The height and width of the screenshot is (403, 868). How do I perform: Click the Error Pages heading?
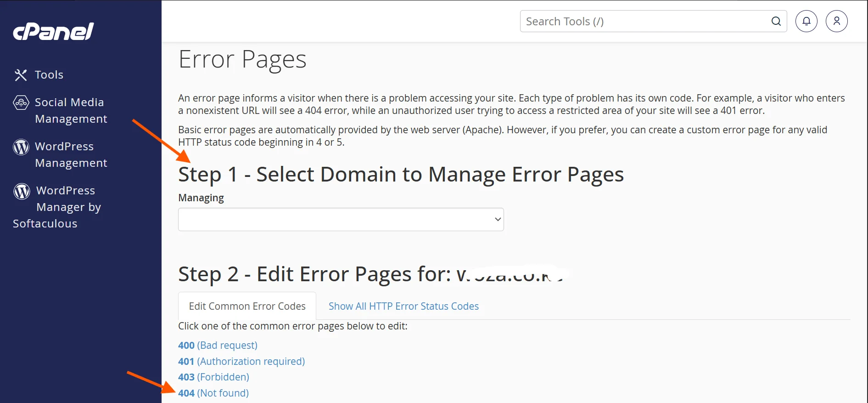pyautogui.click(x=242, y=60)
